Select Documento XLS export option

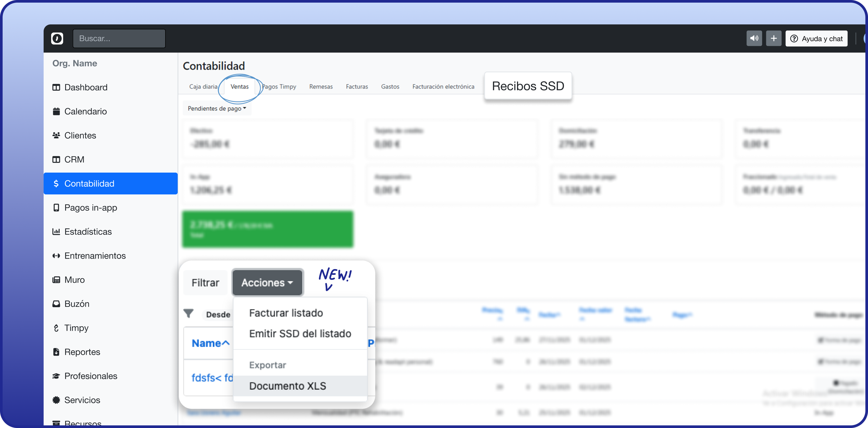click(287, 386)
